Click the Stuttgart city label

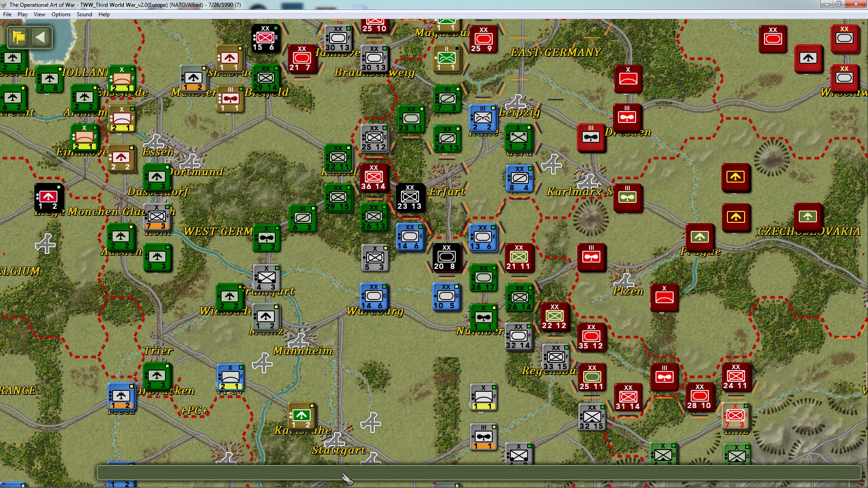coord(339,450)
